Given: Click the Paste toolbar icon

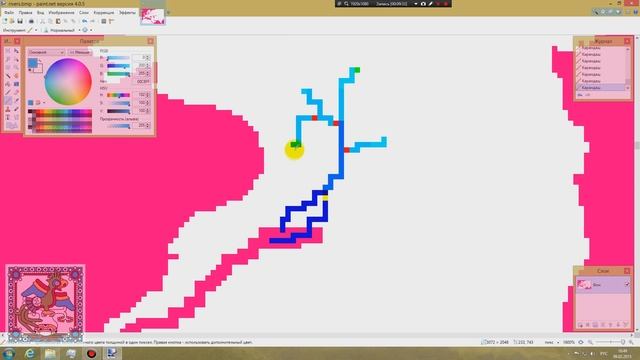Looking at the screenshot, I should click(58, 21).
